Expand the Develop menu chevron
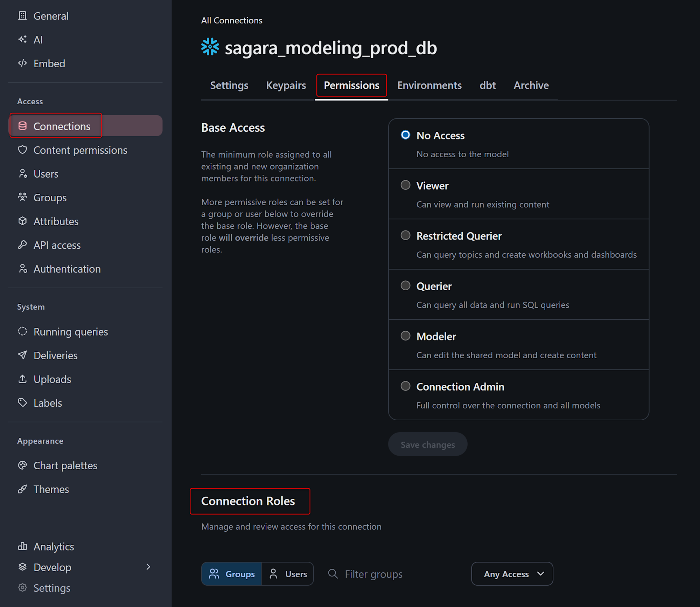 tap(148, 567)
